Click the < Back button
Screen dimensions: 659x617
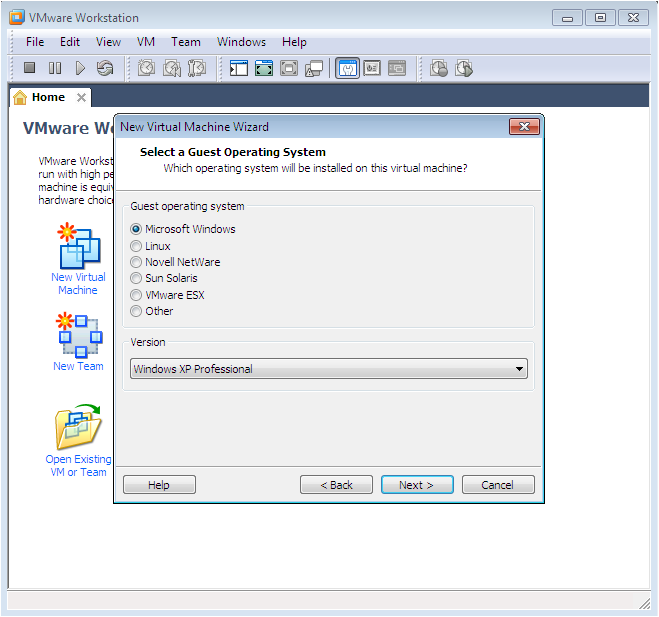[336, 485]
